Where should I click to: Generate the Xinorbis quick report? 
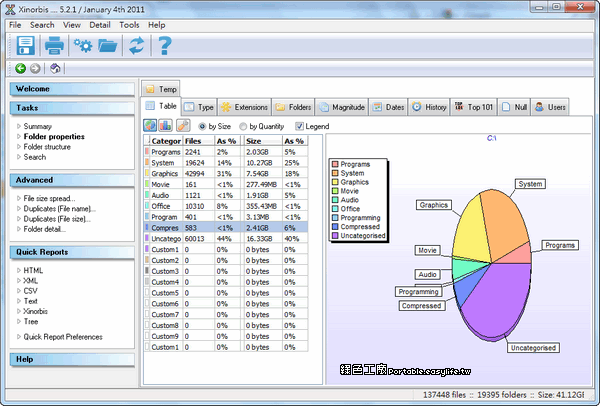36,311
